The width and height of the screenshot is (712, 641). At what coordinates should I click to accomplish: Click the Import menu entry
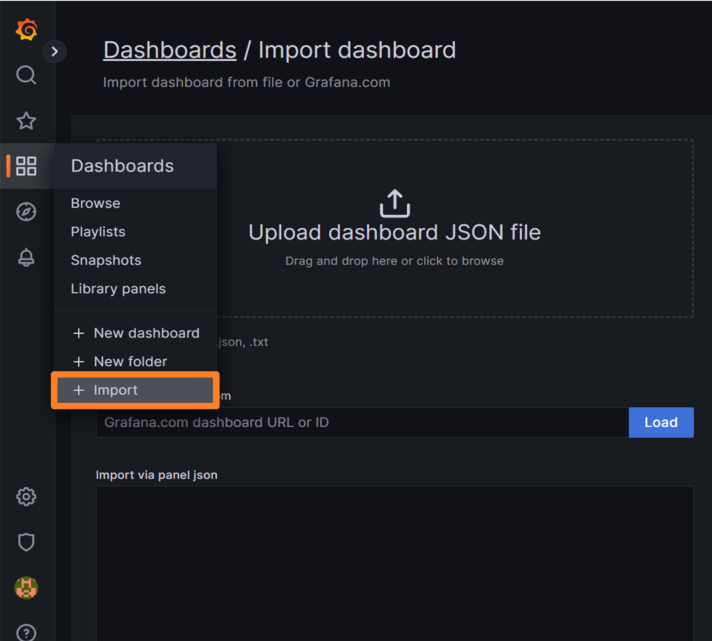tap(135, 390)
